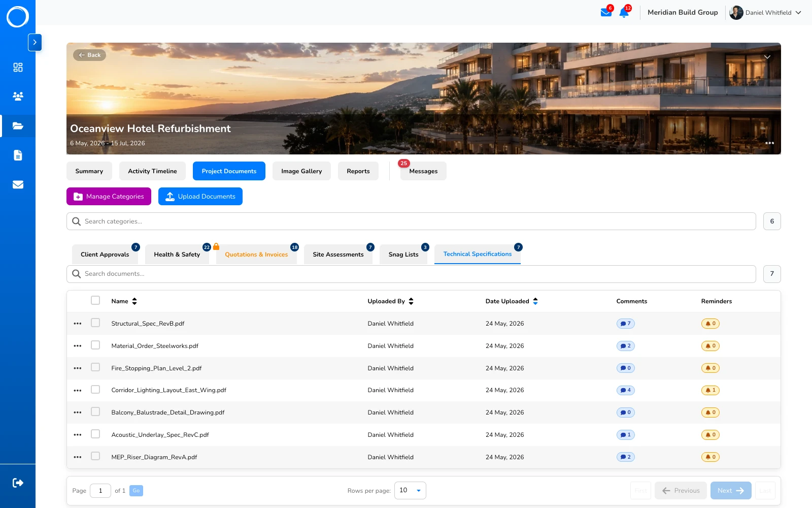Image resolution: width=812 pixels, height=508 pixels.
Task: Go back using the Back button
Action: 89,55
